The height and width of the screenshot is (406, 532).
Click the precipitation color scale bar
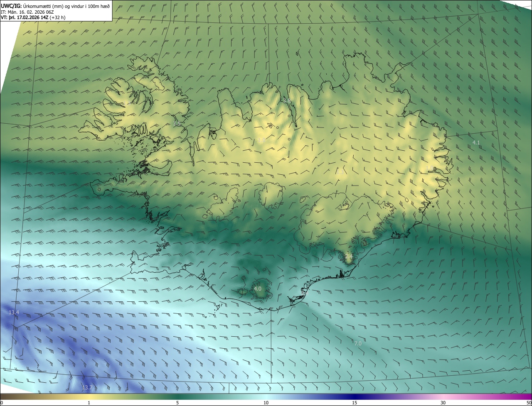point(266,397)
